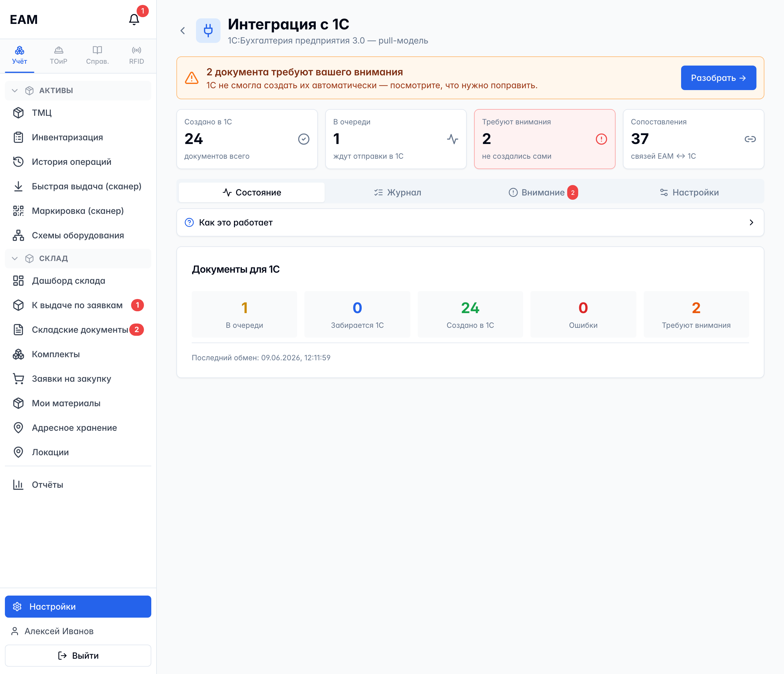Switch to the RFID top tab
Viewport: 784px width, 674px height.
click(x=137, y=56)
